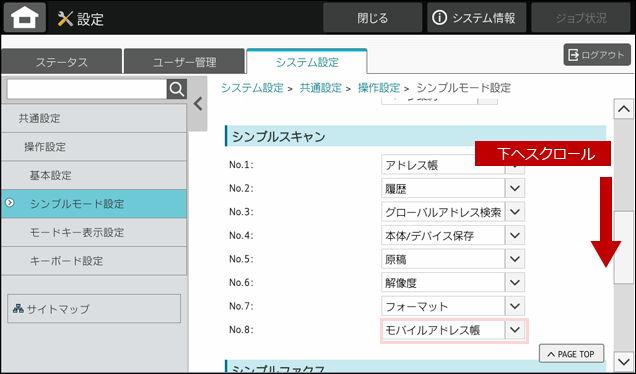Select シンプルモード設定 in the sidebar
Image resolution: width=636 pixels, height=374 pixels.
point(94,204)
